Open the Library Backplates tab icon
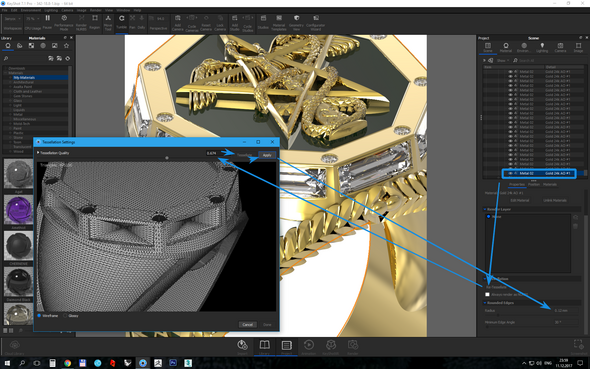Viewport: 590px width, 369px height. pos(55,46)
